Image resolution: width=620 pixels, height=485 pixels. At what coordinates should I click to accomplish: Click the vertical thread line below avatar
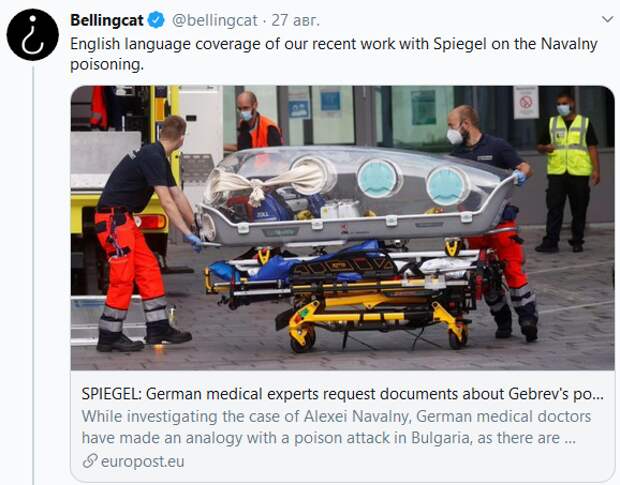(x=33, y=275)
